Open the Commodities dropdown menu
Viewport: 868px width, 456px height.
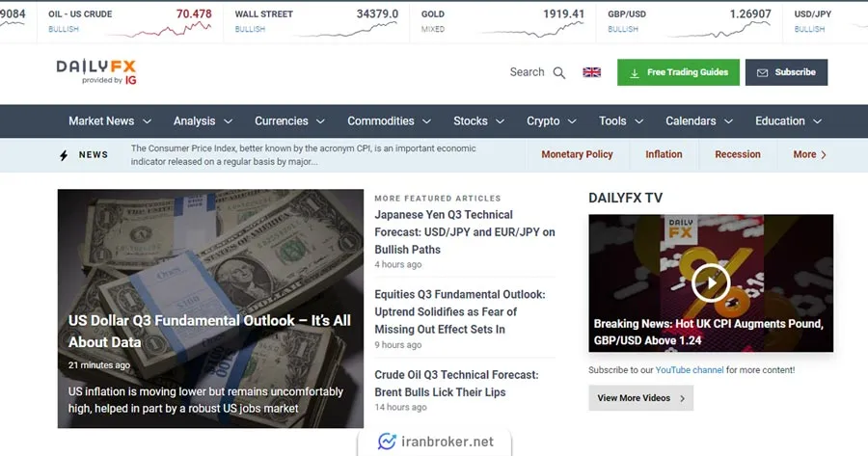click(x=390, y=121)
